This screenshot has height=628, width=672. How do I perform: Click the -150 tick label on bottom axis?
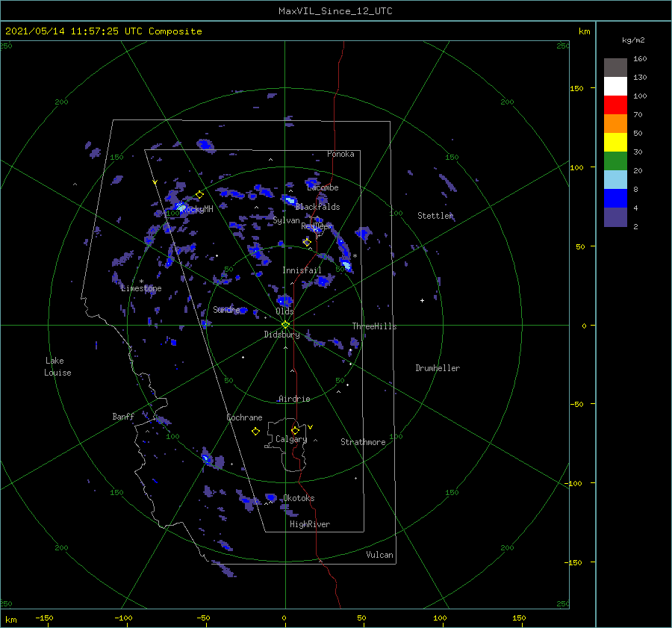(44, 618)
